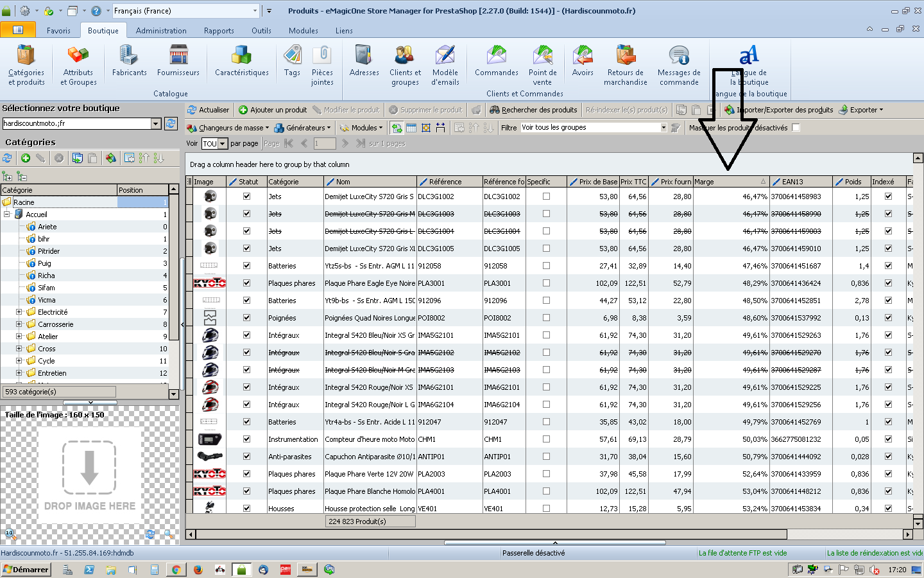Add a new category with green plus

pyautogui.click(x=26, y=158)
